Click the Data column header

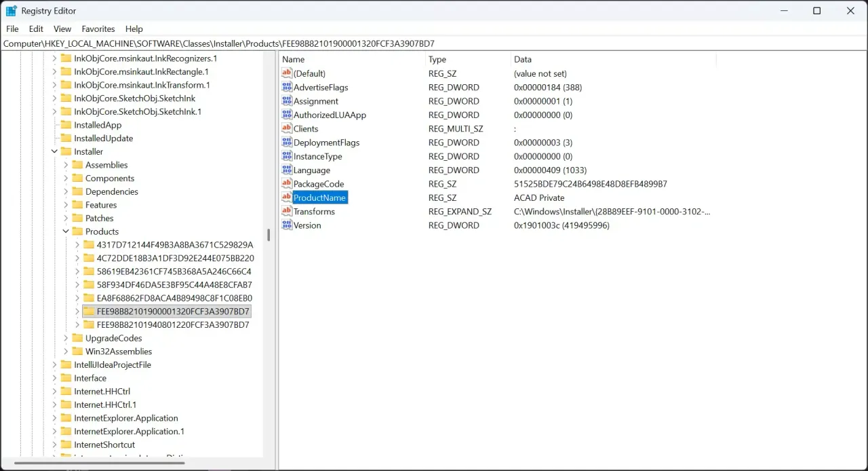tap(614, 60)
